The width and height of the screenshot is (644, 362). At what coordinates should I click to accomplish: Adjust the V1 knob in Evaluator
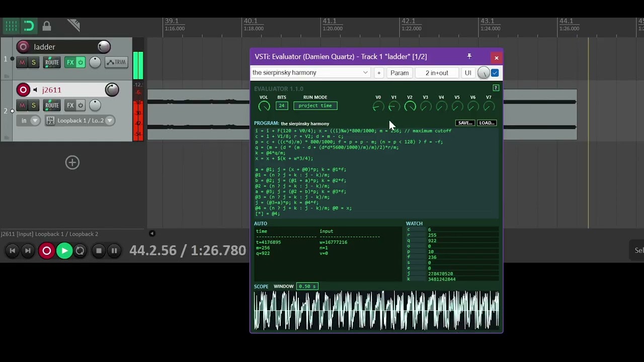pos(394,107)
